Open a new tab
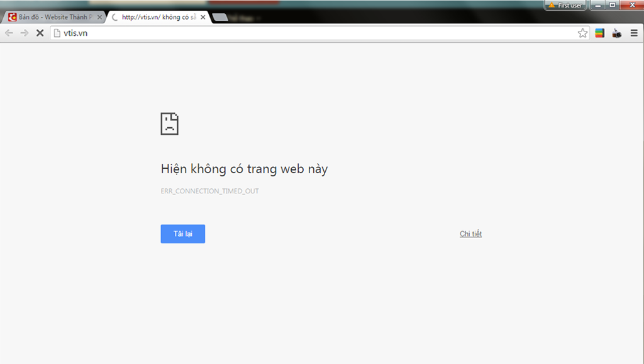This screenshot has height=364, width=644. coord(220,17)
